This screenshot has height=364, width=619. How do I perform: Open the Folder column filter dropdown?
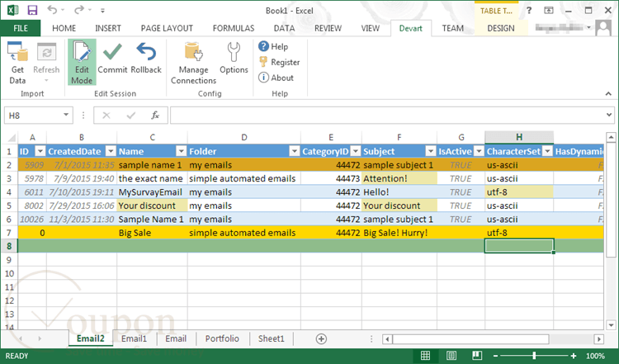click(x=295, y=151)
